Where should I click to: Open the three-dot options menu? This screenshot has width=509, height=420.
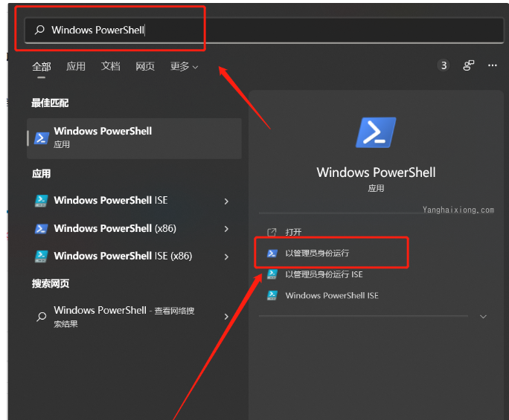(492, 65)
